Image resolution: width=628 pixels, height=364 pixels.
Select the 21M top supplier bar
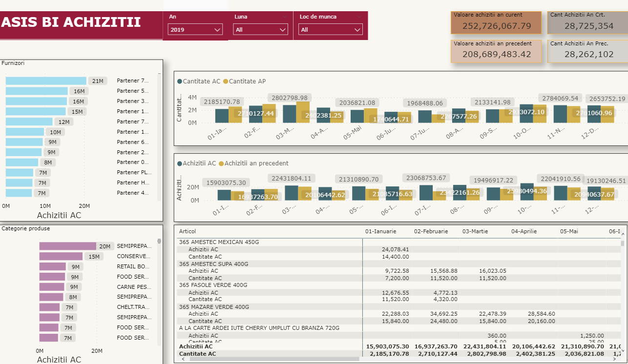46,81
